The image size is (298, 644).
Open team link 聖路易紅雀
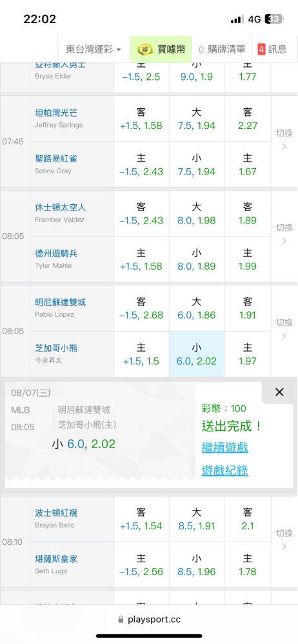[x=56, y=158]
